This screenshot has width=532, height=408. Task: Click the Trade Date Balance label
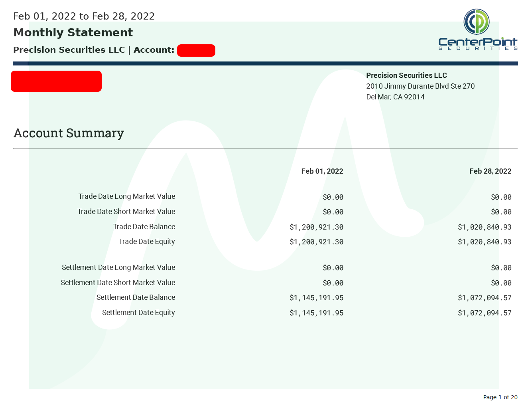(x=144, y=227)
